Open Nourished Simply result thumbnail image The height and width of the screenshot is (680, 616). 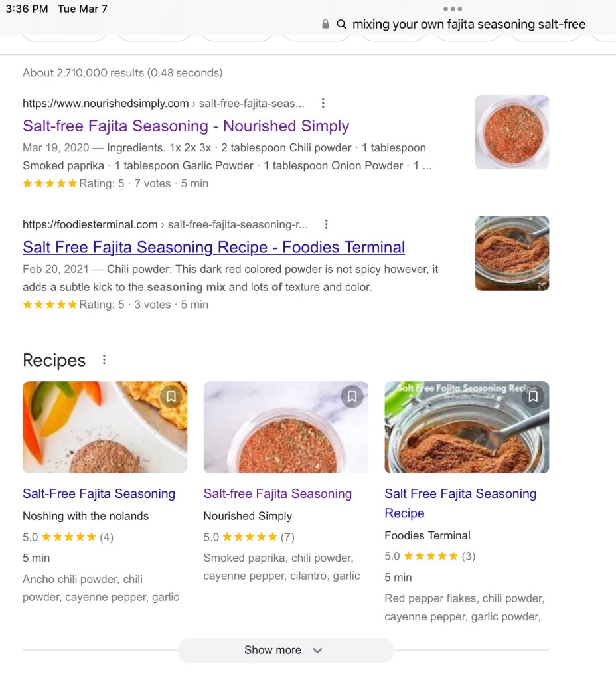pos(512,132)
